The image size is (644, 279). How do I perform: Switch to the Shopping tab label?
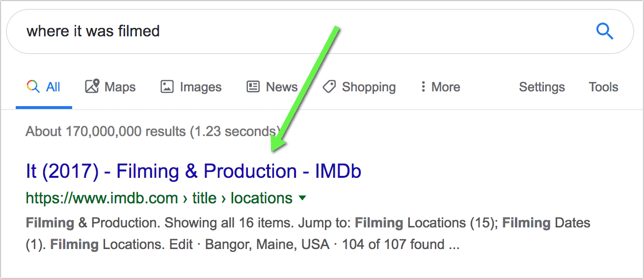coord(369,87)
